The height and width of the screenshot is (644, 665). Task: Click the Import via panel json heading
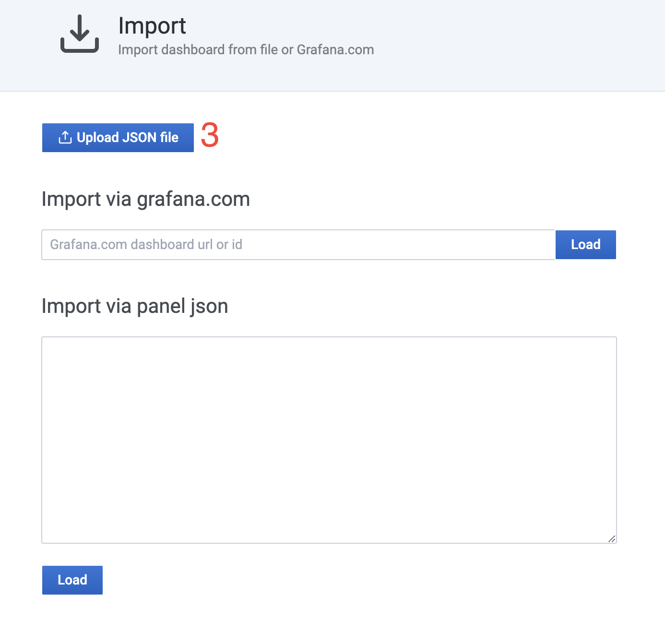tap(135, 306)
